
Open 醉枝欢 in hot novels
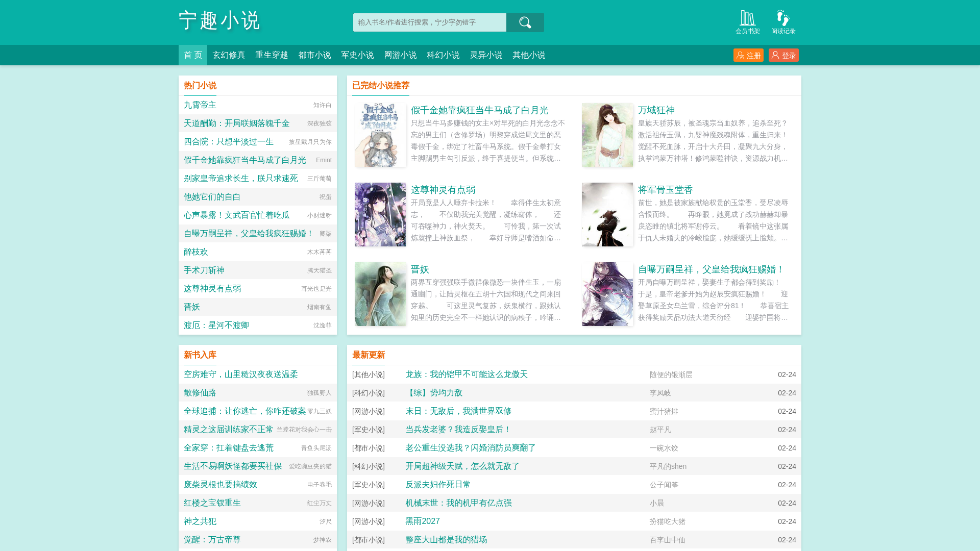click(196, 252)
